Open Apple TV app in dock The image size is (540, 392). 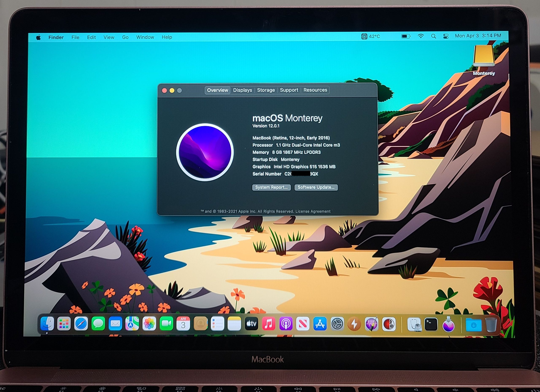point(251,324)
